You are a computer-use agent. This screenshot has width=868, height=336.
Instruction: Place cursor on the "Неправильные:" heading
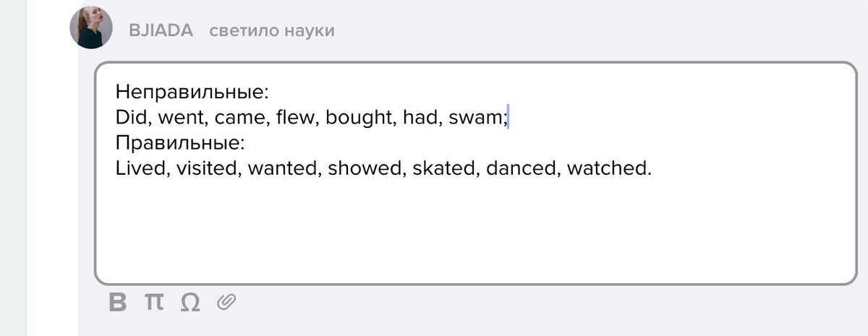192,92
